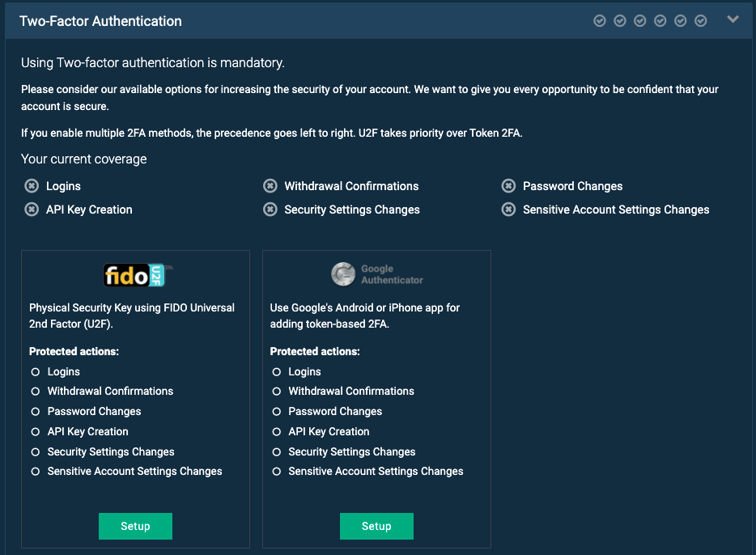756x555 pixels.
Task: Toggle Password Changes under FIDO protected actions
Action: coord(35,412)
